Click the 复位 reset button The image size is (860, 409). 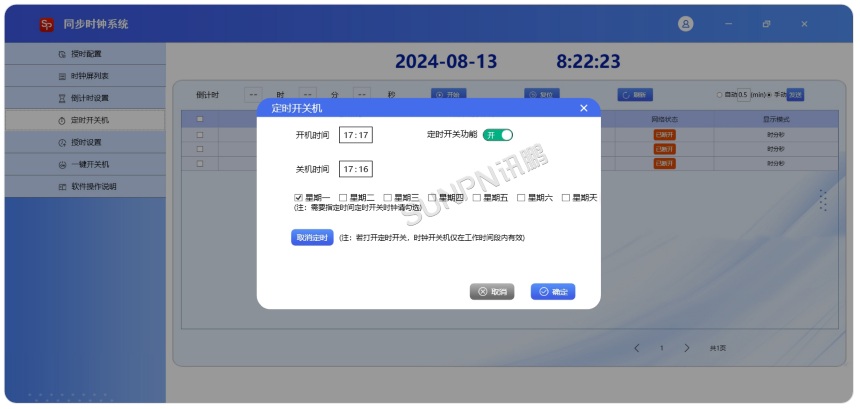(541, 95)
